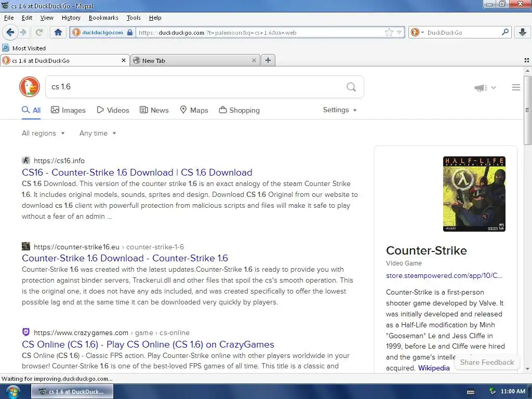Open the on-screen keyboard tray icon

pos(471,392)
